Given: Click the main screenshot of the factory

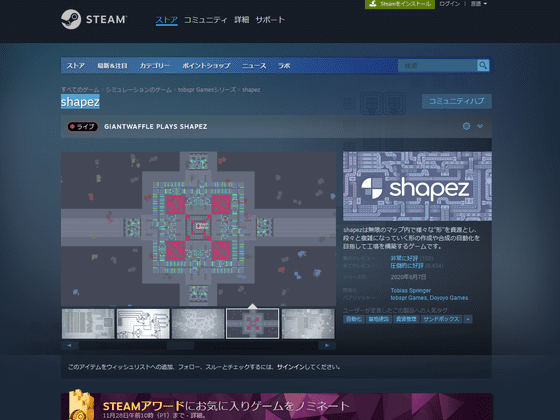Looking at the screenshot, I should pyautogui.click(x=198, y=229).
